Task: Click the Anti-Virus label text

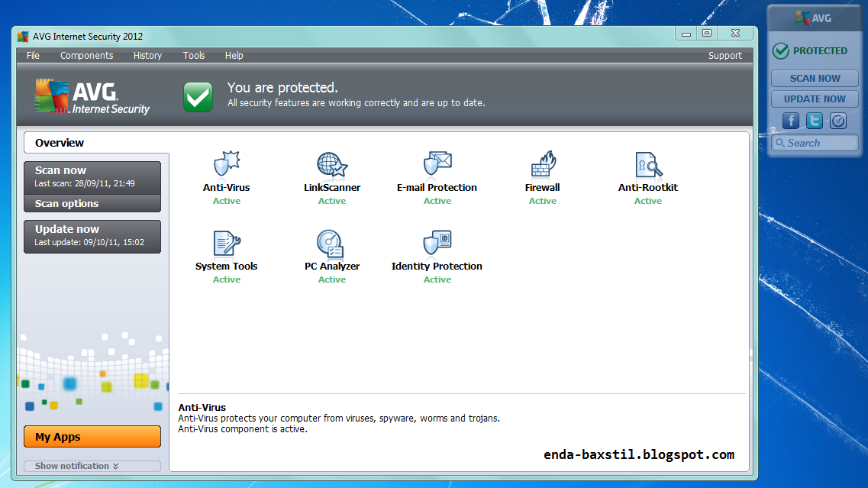Action: click(227, 187)
